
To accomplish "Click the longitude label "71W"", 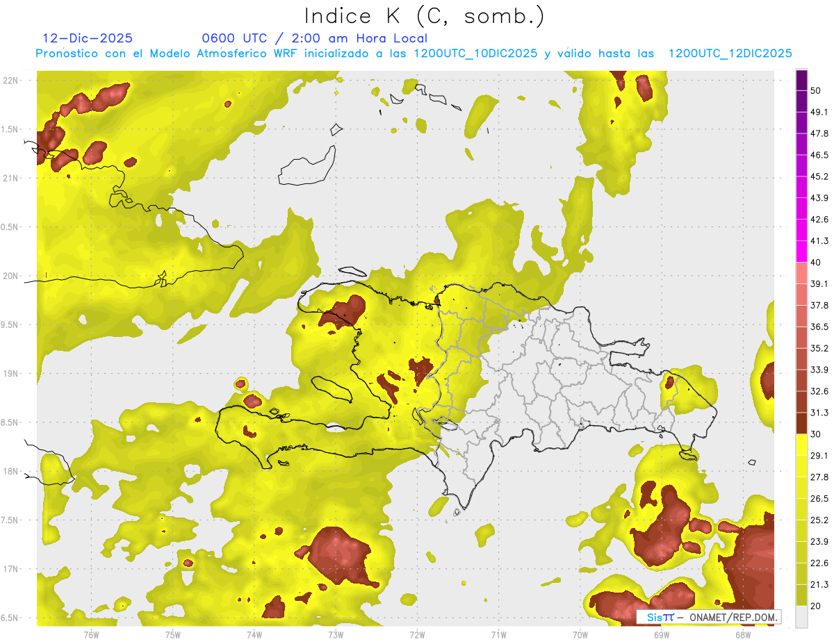I will tap(498, 634).
